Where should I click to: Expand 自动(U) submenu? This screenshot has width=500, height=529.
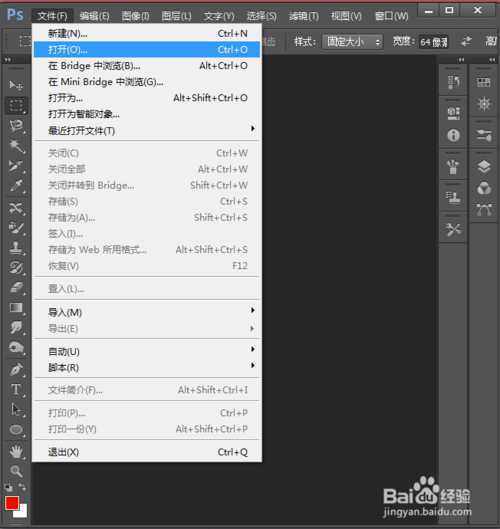click(146, 351)
